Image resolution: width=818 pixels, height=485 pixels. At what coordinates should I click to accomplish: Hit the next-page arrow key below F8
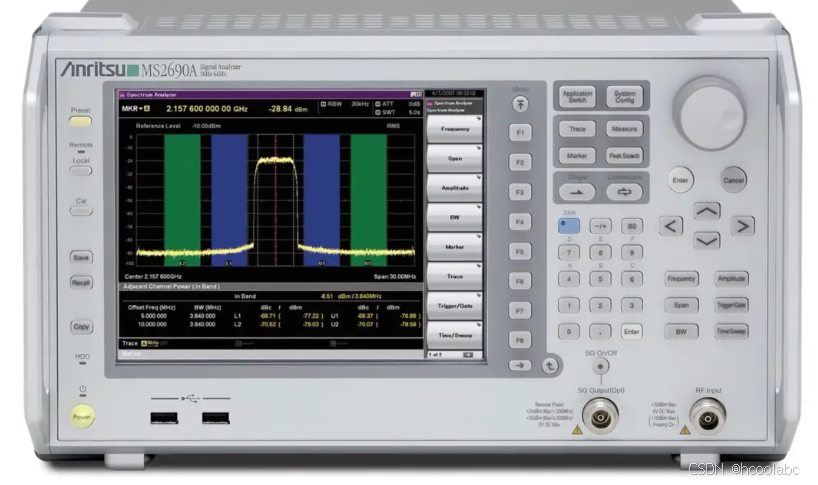pyautogui.click(x=520, y=366)
